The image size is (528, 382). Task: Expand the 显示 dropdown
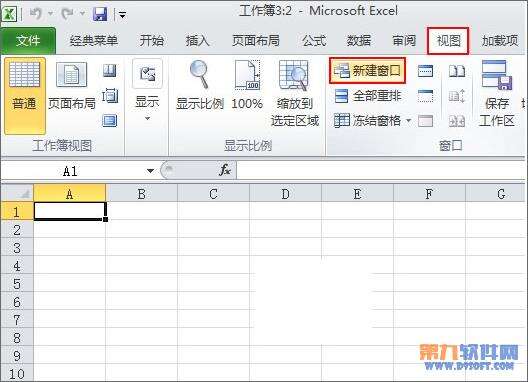[147, 91]
